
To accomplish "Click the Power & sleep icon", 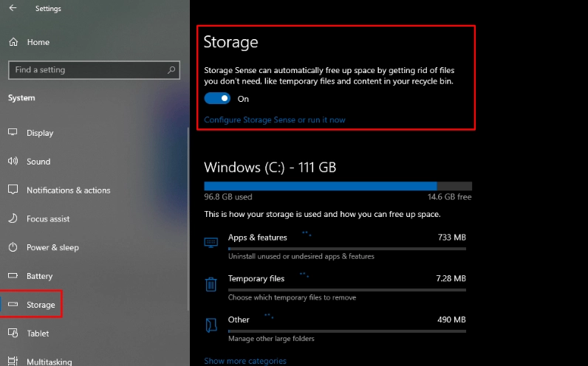I will point(13,247).
